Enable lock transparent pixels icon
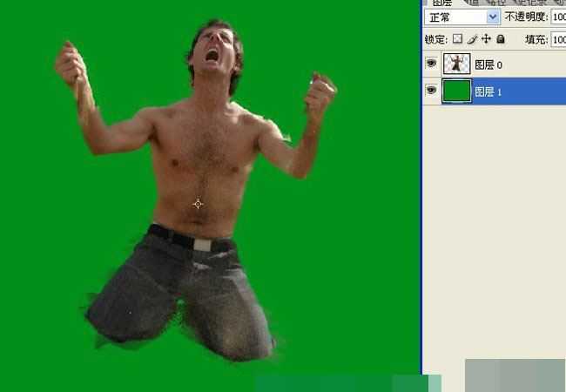 (x=458, y=39)
